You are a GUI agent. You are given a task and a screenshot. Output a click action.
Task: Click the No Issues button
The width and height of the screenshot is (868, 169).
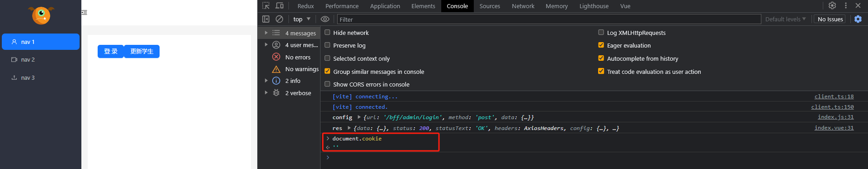pos(830,19)
